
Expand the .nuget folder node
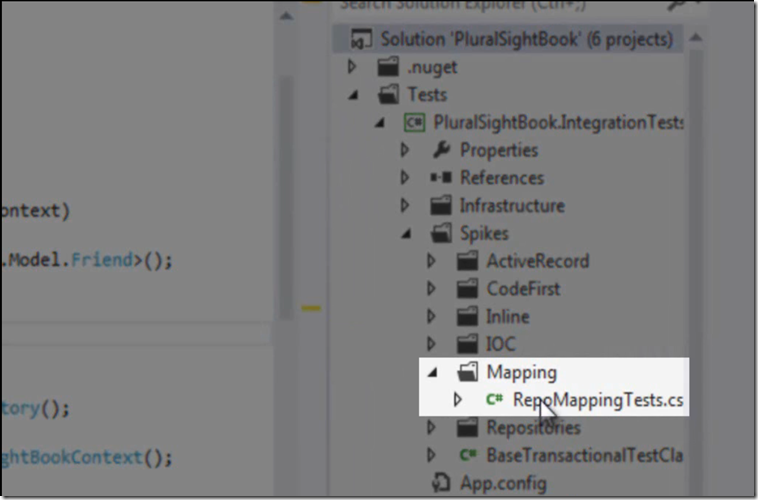pos(352,67)
